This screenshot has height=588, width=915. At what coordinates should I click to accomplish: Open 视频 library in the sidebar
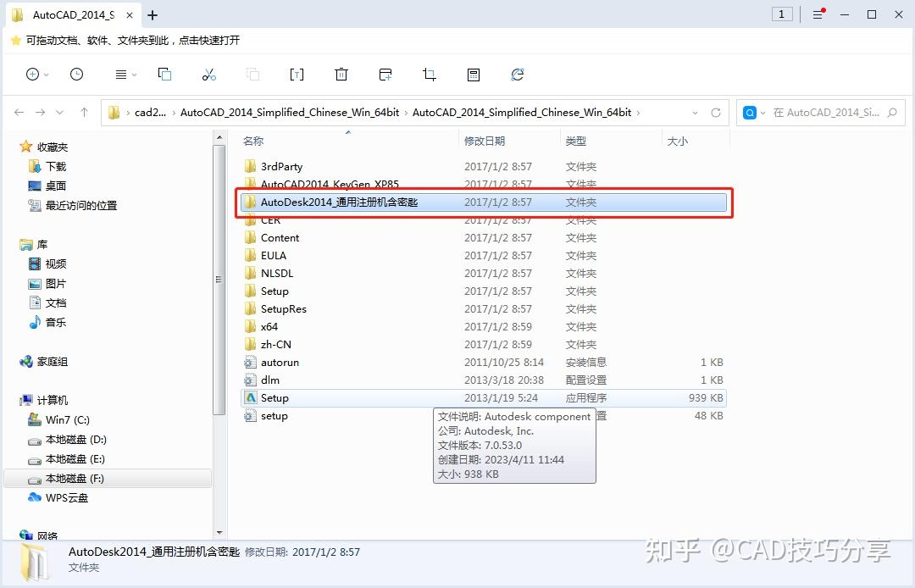tap(47, 263)
